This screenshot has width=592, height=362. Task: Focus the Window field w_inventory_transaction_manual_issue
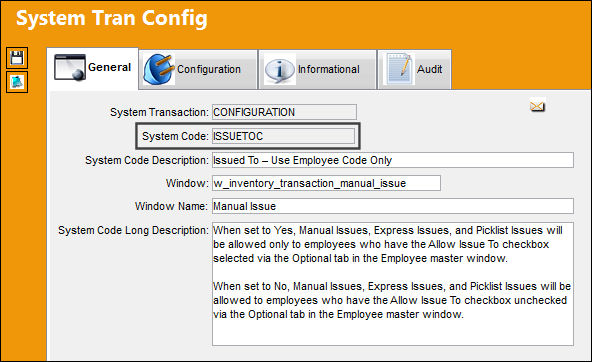coord(326,183)
